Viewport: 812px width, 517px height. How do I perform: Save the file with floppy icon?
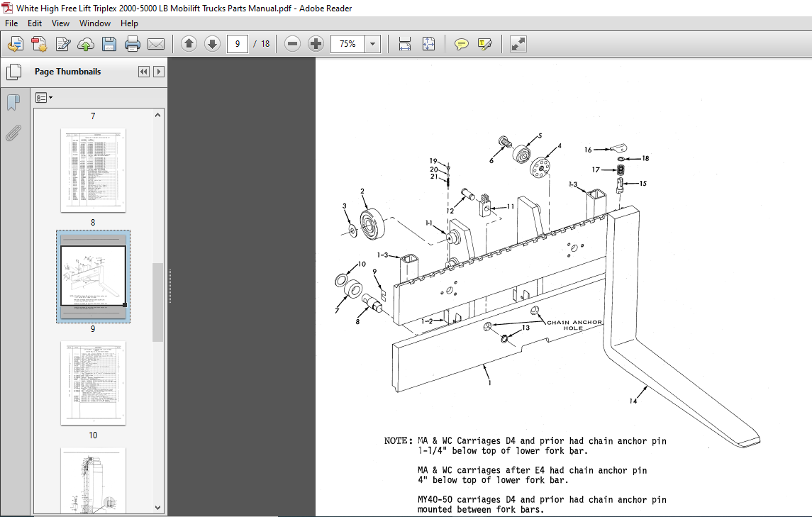pyautogui.click(x=109, y=44)
